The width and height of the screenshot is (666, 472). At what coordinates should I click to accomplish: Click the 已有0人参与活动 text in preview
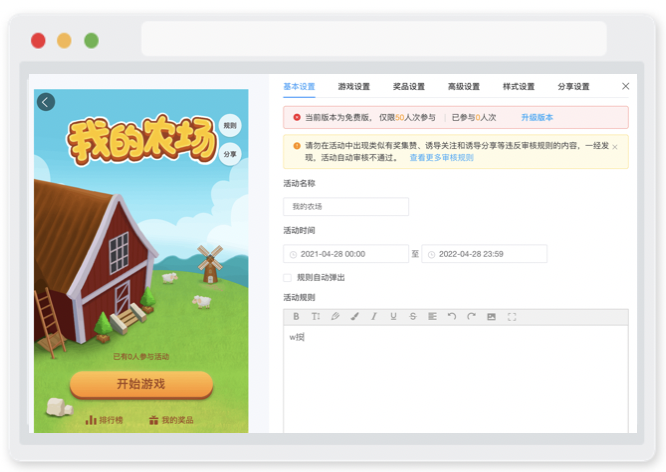click(x=141, y=356)
